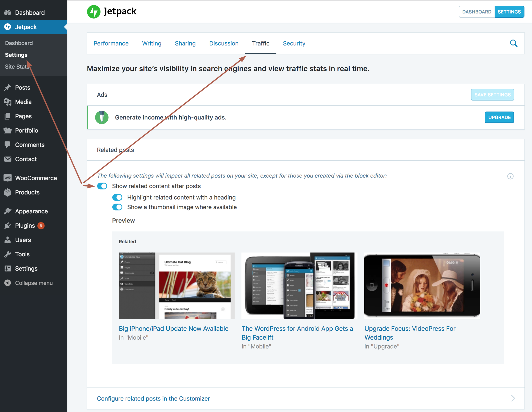532x412 pixels.
Task: Click the Android tablet devices preview thumbnail
Action: 299,286
